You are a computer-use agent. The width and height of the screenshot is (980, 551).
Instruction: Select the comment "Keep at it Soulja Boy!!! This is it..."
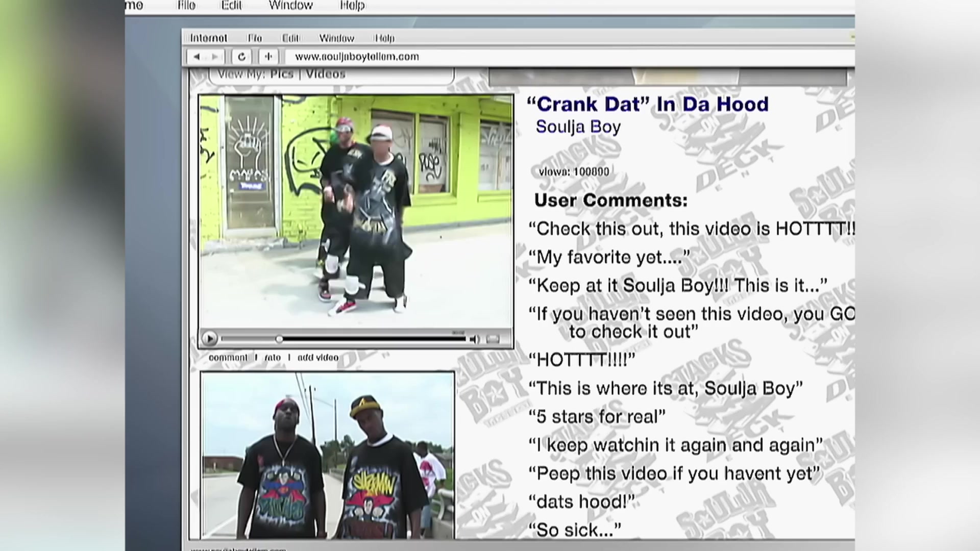point(678,285)
